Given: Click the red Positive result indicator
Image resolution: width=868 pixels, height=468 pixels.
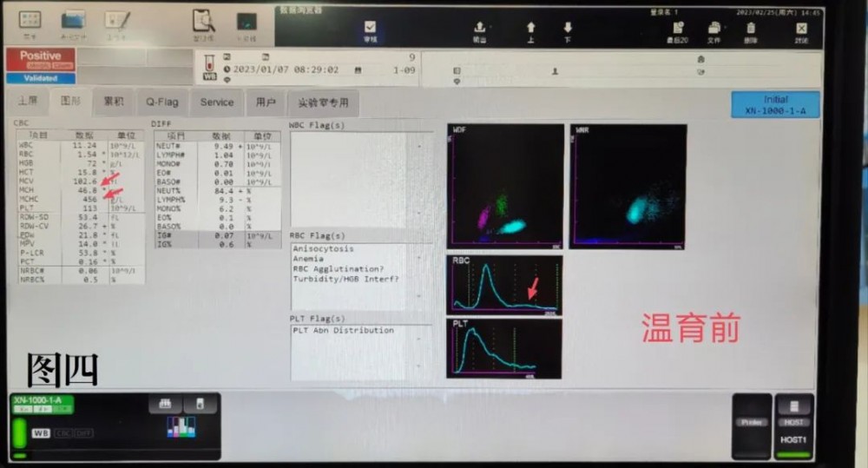Looking at the screenshot, I should 41,59.
